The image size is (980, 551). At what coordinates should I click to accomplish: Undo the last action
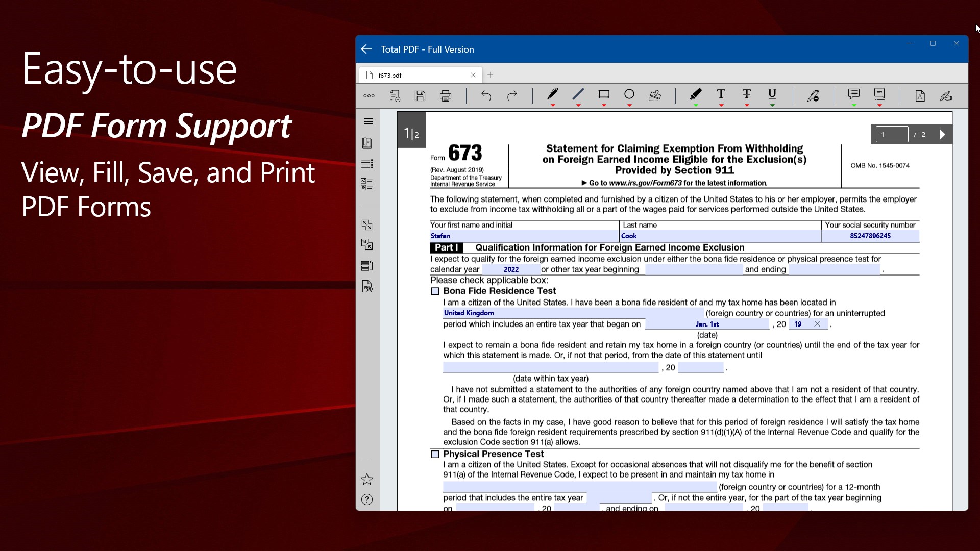click(x=486, y=96)
